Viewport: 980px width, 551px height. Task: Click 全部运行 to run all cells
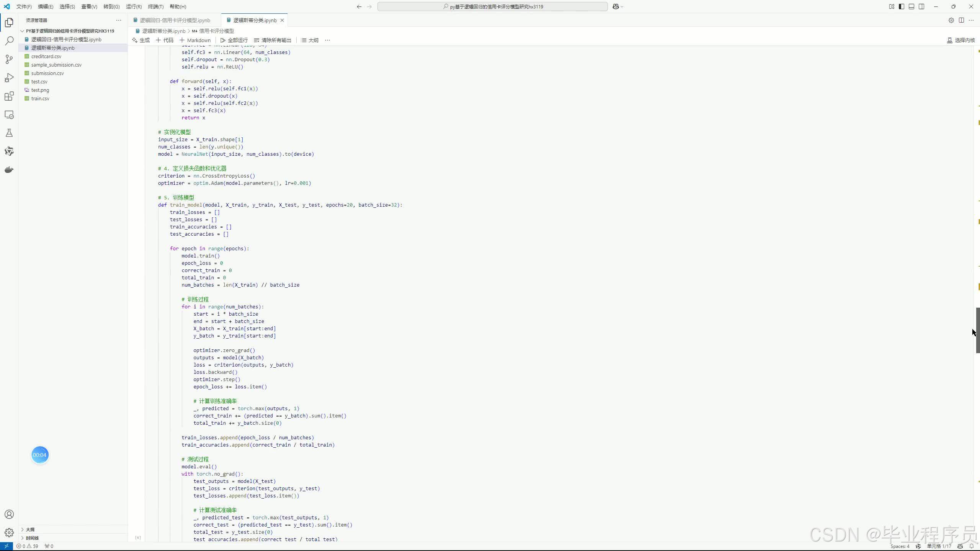[234, 40]
